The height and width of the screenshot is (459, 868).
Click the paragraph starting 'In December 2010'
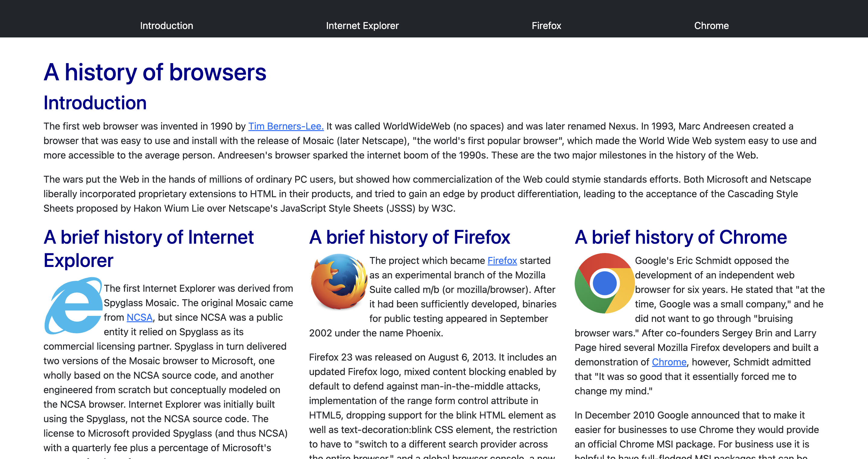click(x=696, y=430)
